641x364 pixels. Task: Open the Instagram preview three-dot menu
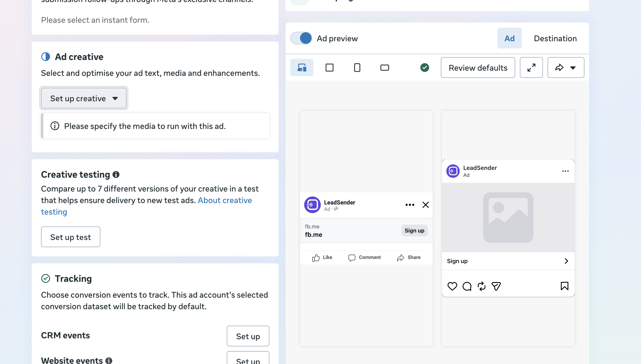click(565, 171)
